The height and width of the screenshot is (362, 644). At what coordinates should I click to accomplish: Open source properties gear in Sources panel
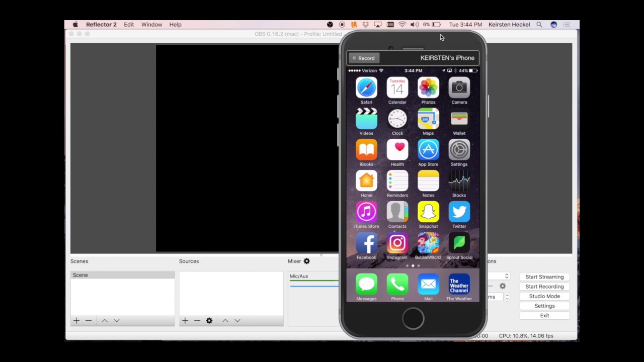209,321
